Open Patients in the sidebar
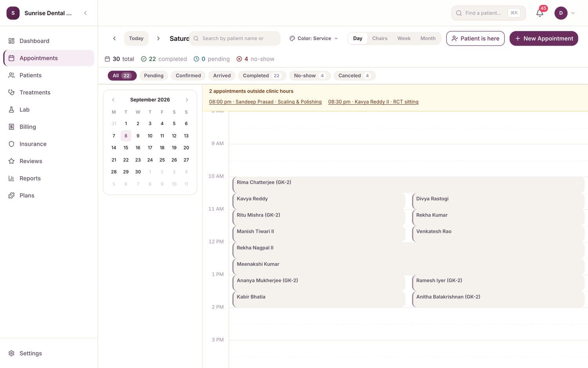This screenshot has width=588, height=368. [49, 75]
